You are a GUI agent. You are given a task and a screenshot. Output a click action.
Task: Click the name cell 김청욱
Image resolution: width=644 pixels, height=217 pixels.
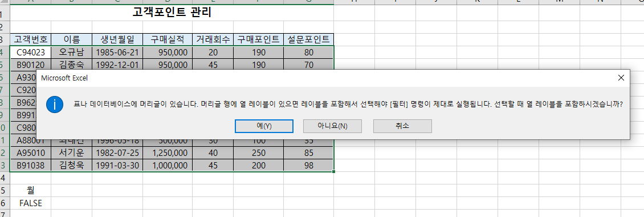72,165
